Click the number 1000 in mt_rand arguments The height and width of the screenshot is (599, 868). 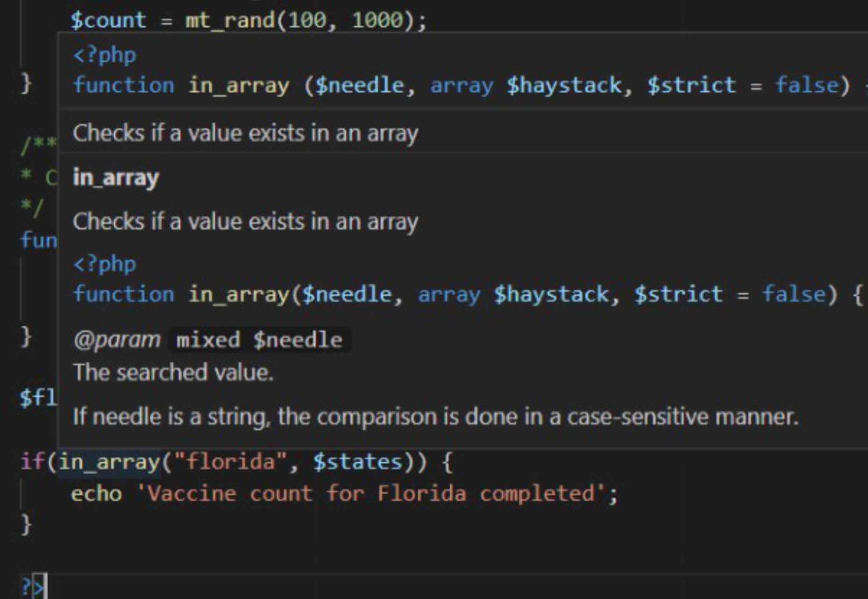(377, 20)
